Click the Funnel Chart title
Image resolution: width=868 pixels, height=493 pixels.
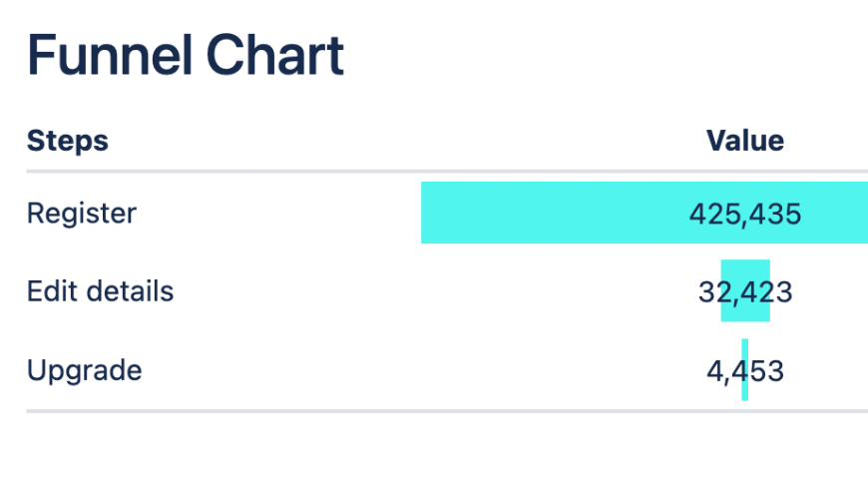(186, 56)
